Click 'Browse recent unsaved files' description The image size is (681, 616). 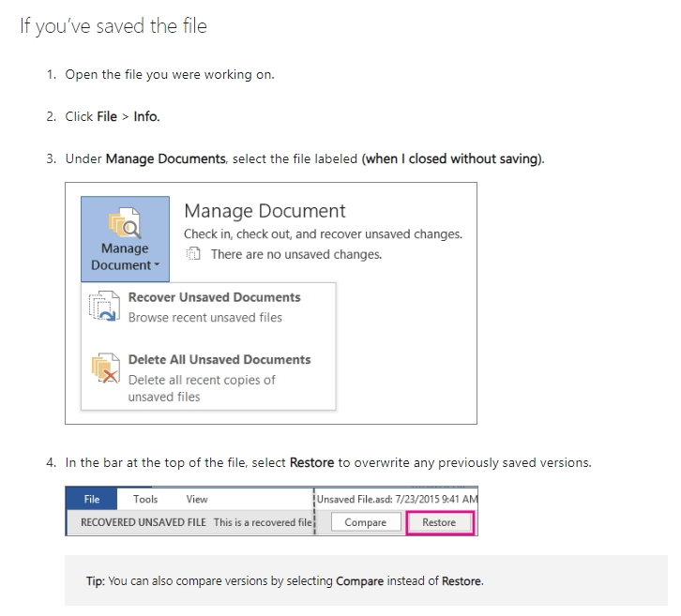[205, 318]
